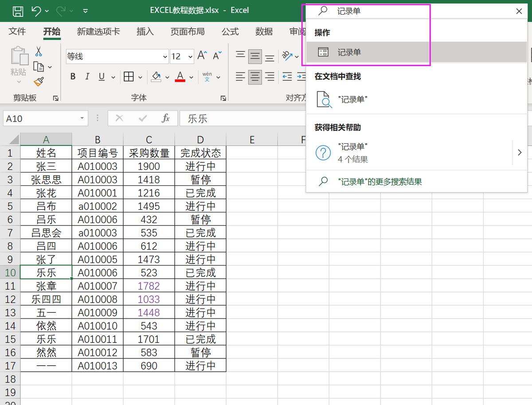The width and height of the screenshot is (532, 405).
Task: Select column C header
Action: pos(149,139)
